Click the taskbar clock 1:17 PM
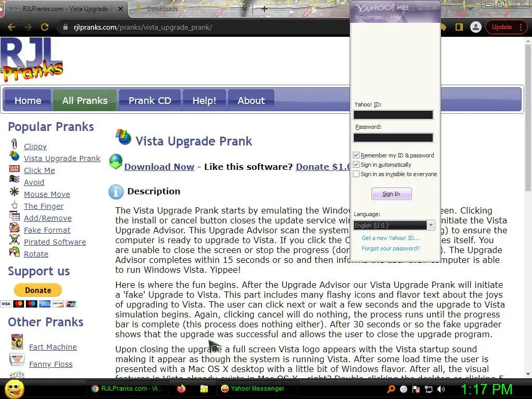Image resolution: width=532 pixels, height=399 pixels. point(486,389)
